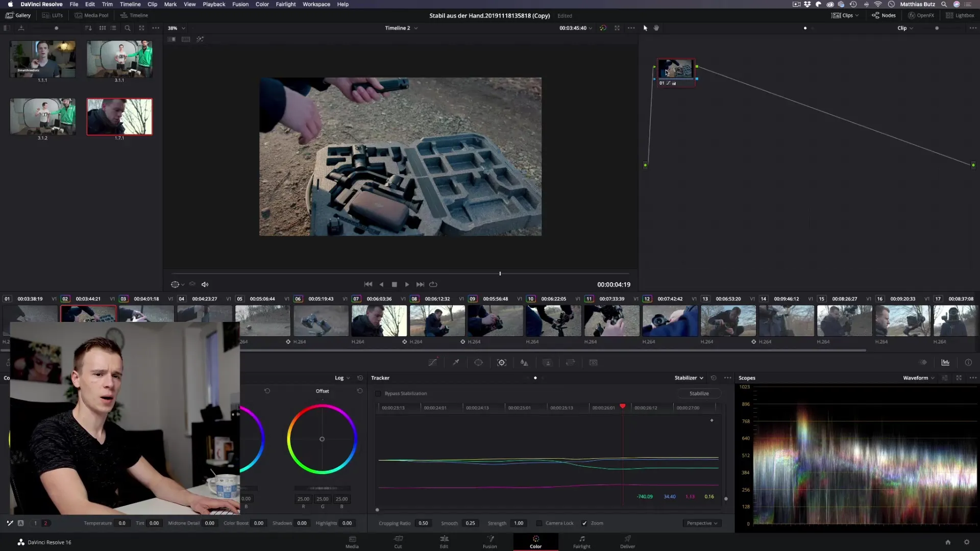
Task: Open the Clip node graph mode dropdown
Action: (905, 28)
